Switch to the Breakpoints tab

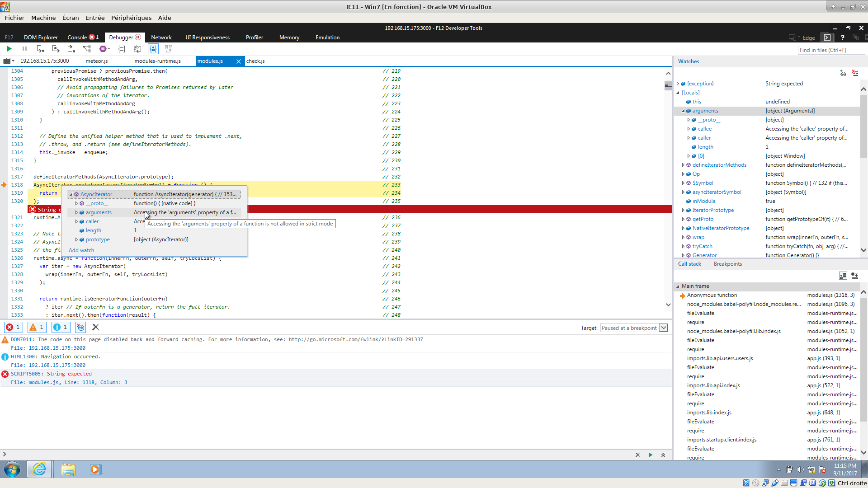pyautogui.click(x=727, y=263)
